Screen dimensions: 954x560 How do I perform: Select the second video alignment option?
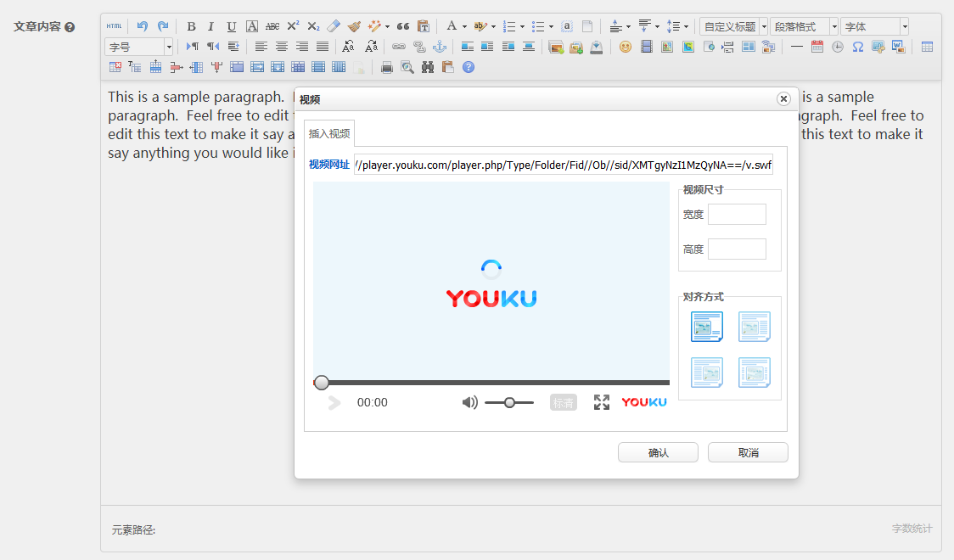(755, 327)
